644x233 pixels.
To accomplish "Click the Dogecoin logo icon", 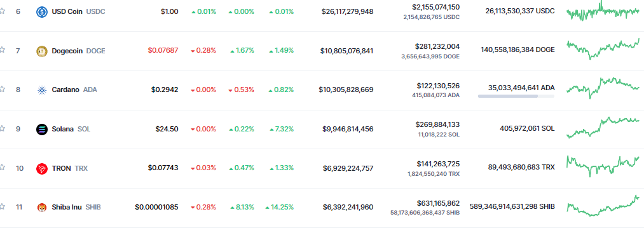I will click(42, 51).
